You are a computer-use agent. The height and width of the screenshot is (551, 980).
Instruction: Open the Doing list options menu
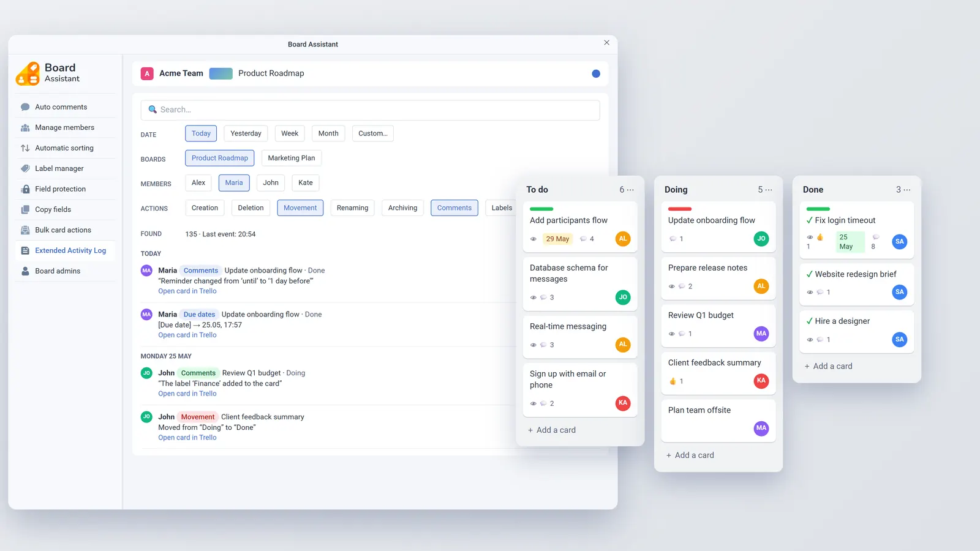[x=769, y=190]
